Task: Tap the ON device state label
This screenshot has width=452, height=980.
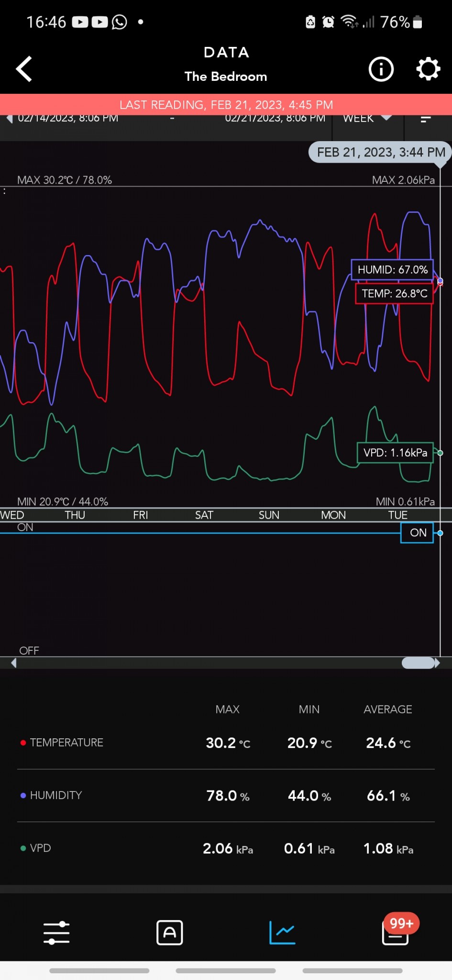Action: tap(418, 533)
